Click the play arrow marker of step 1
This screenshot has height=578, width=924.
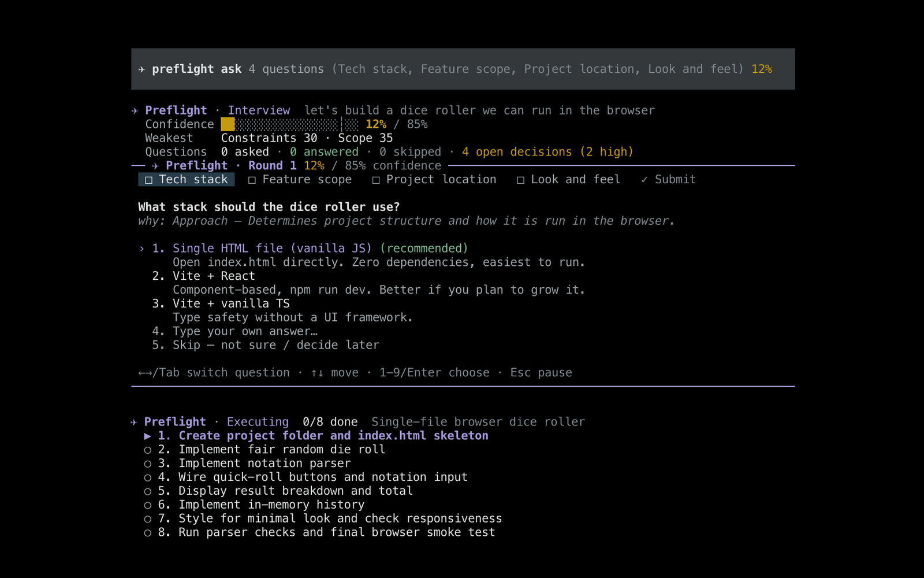148,436
